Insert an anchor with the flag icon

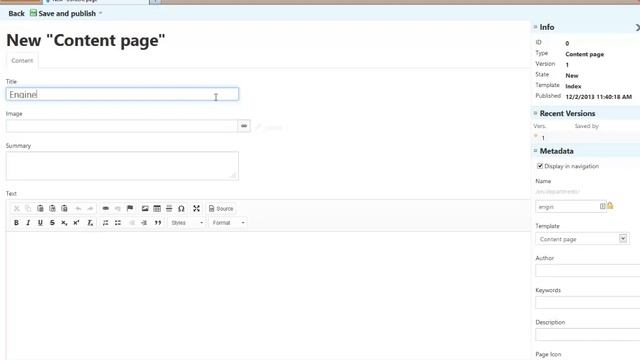point(130,209)
